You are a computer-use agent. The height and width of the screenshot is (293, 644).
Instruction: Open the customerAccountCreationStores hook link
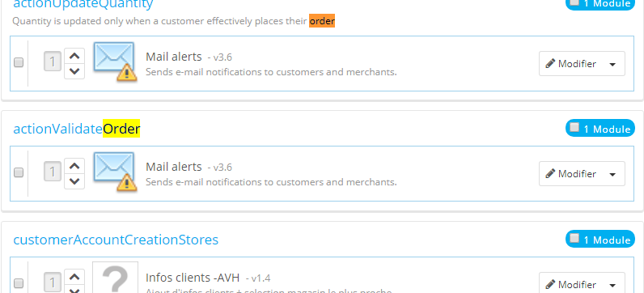pos(116,240)
